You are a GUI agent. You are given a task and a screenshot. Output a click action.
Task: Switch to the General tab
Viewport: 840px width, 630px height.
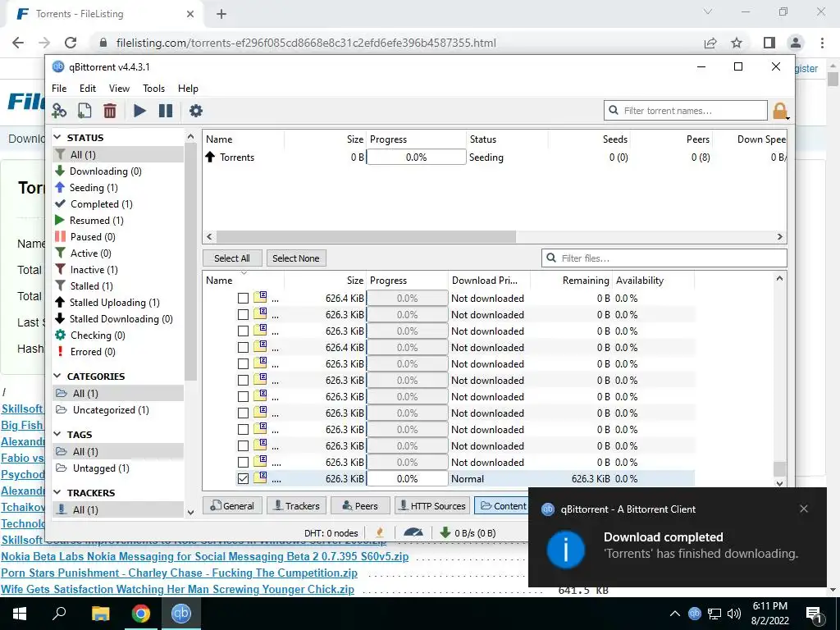pyautogui.click(x=232, y=505)
